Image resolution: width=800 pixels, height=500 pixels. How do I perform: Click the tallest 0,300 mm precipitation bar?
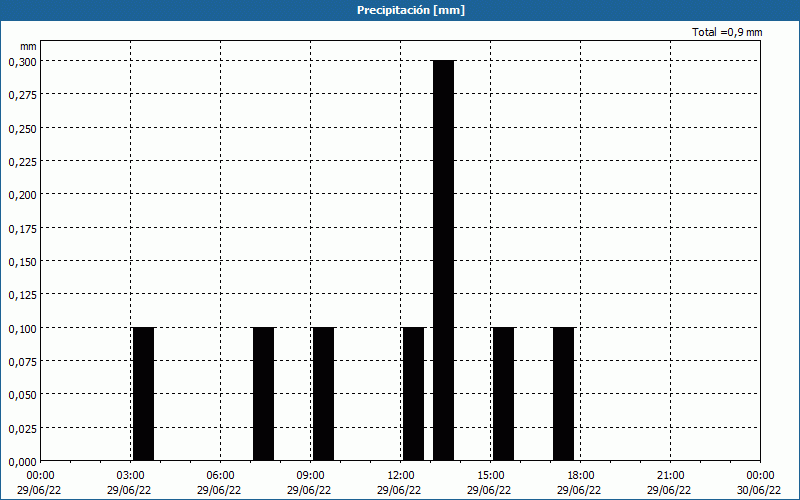(443, 260)
